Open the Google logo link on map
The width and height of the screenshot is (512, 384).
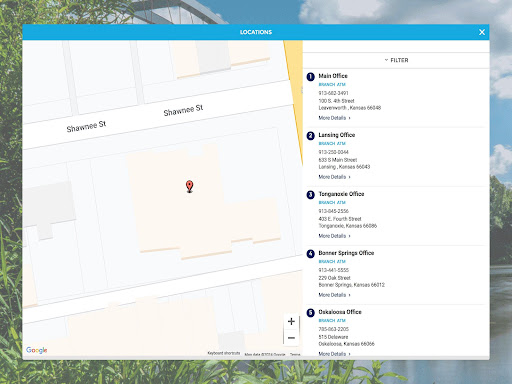[x=37, y=350]
